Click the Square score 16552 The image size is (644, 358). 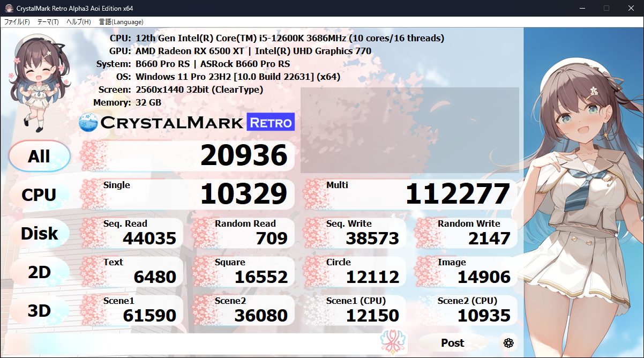pyautogui.click(x=261, y=277)
